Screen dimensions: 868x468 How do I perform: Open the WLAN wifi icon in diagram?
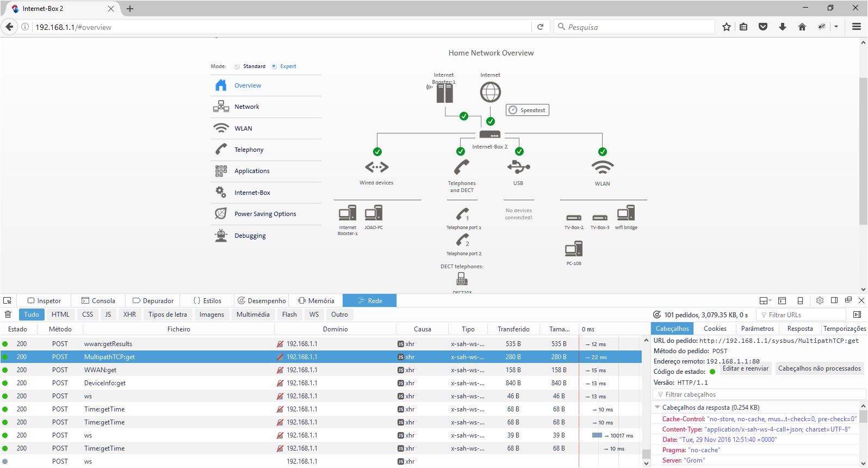(602, 167)
